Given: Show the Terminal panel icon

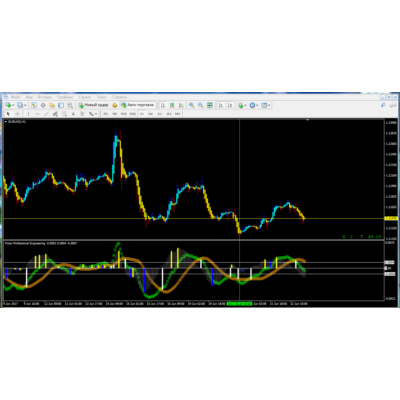Looking at the screenshot, I should tap(61, 105).
